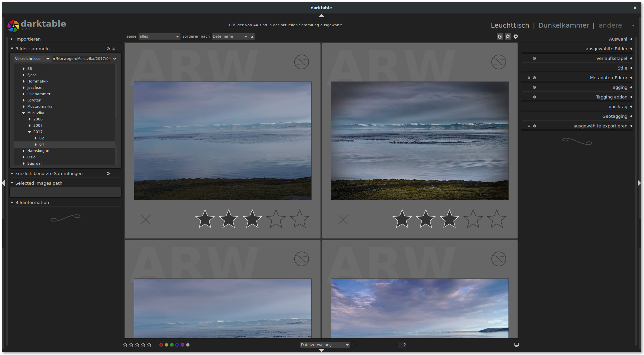
Task: Toggle overlay stars icon in top toolbar
Action: [507, 37]
